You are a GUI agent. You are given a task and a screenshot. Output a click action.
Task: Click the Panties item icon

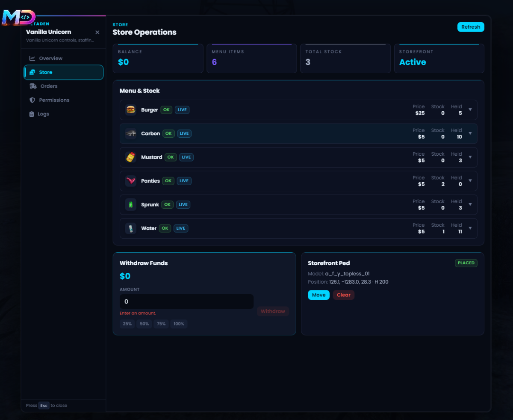[x=130, y=181]
